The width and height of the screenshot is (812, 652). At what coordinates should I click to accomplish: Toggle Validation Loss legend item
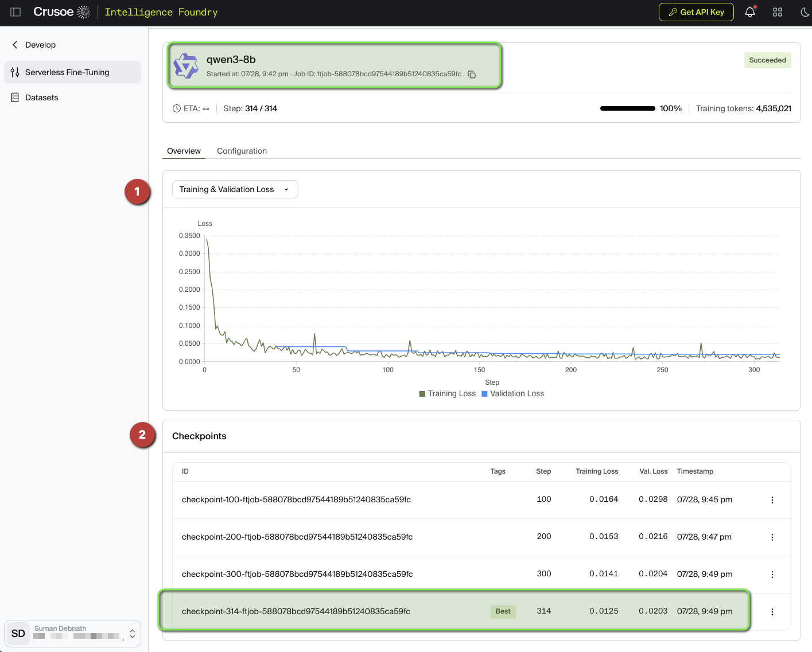pos(512,393)
